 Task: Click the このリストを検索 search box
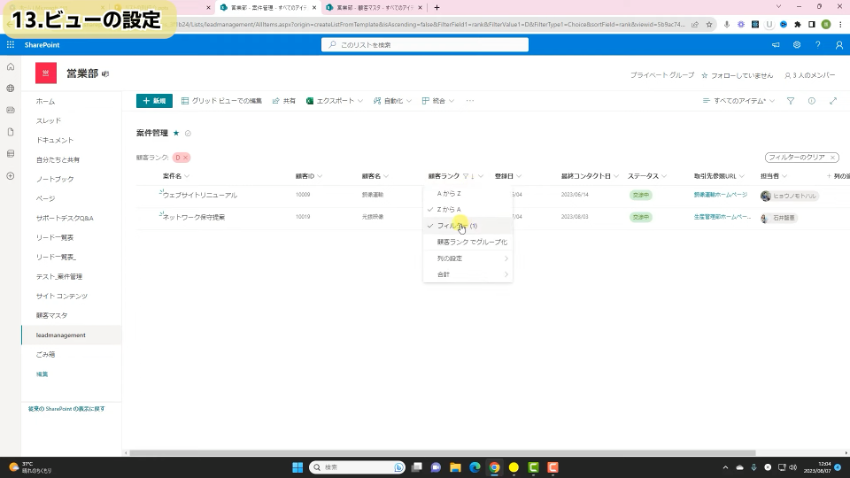pyautogui.click(x=425, y=44)
